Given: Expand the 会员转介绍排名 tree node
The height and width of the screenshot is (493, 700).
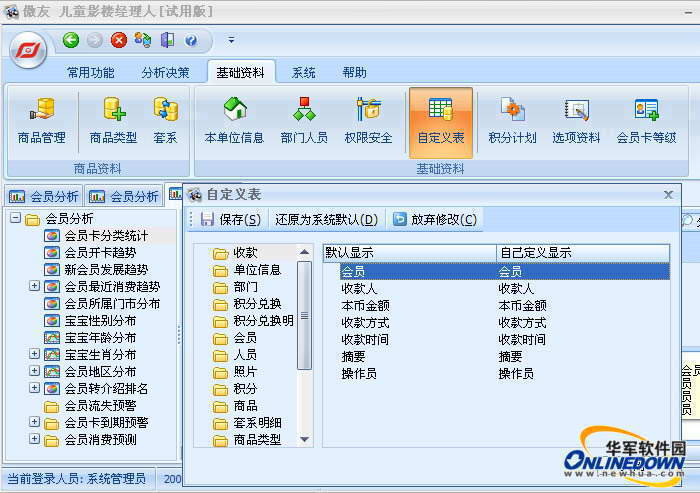Looking at the screenshot, I should [x=34, y=388].
